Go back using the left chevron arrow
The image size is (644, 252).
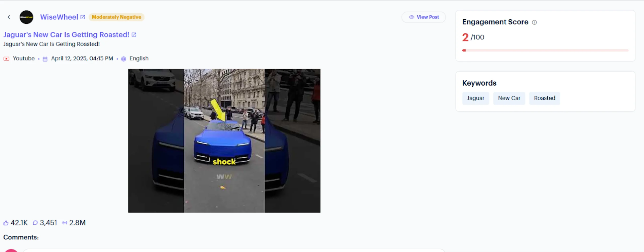(x=9, y=17)
